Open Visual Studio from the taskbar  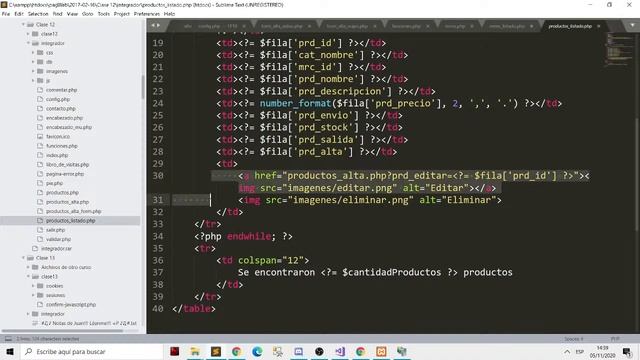(x=340, y=351)
